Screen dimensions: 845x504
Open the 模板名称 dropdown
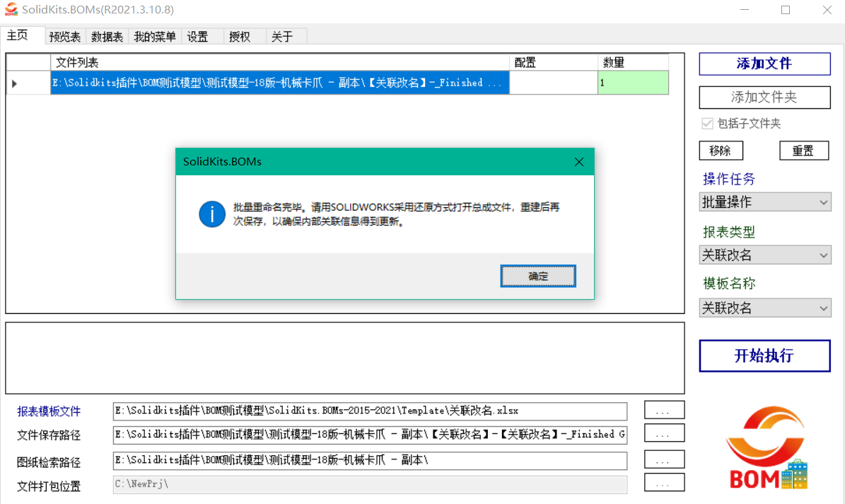pos(764,307)
